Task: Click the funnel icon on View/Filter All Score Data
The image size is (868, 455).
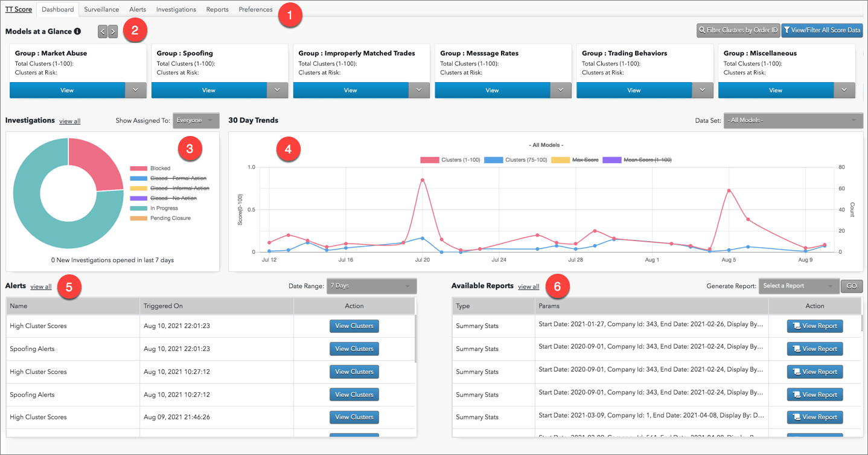Action: point(787,30)
